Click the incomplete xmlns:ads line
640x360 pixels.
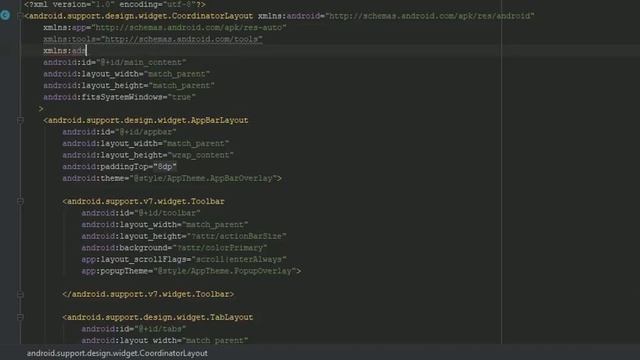pyautogui.click(x=64, y=51)
